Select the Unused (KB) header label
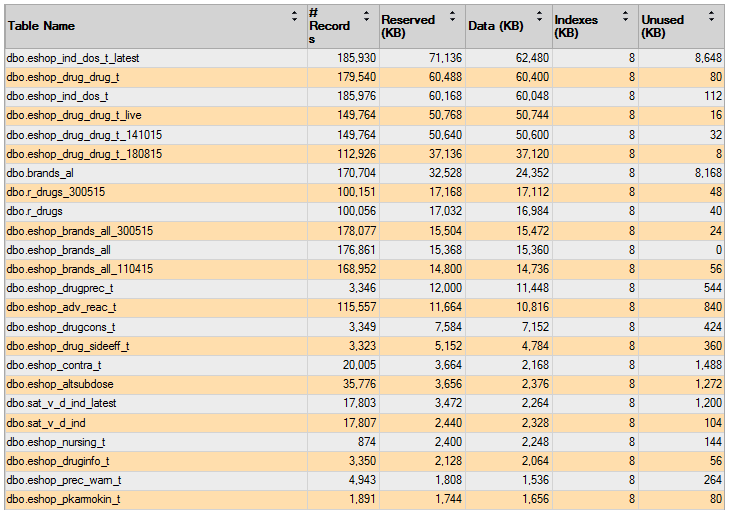The width and height of the screenshot is (729, 510). (663, 26)
